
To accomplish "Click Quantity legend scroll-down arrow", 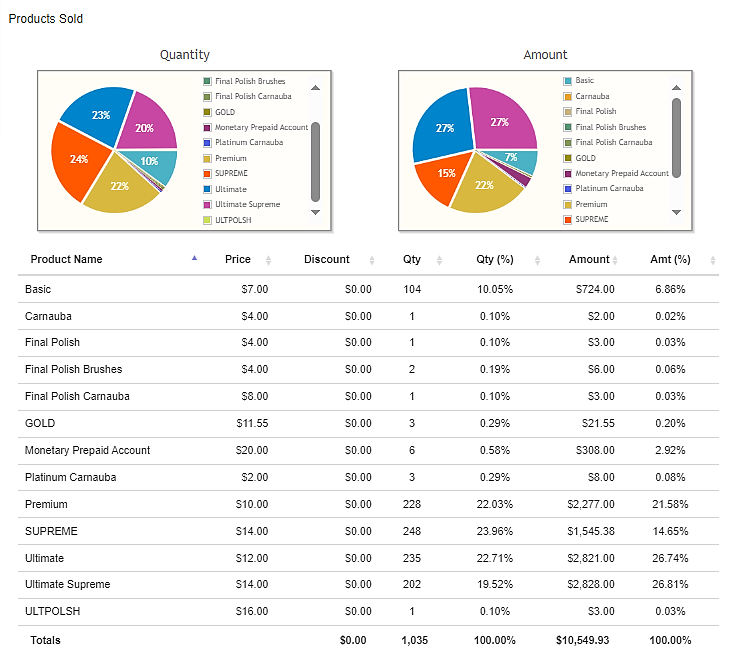I will tap(315, 212).
